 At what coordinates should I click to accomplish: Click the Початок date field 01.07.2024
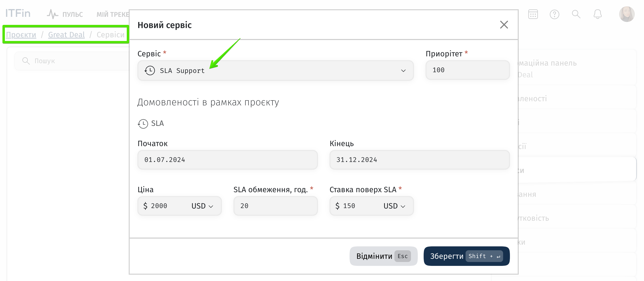pos(227,160)
